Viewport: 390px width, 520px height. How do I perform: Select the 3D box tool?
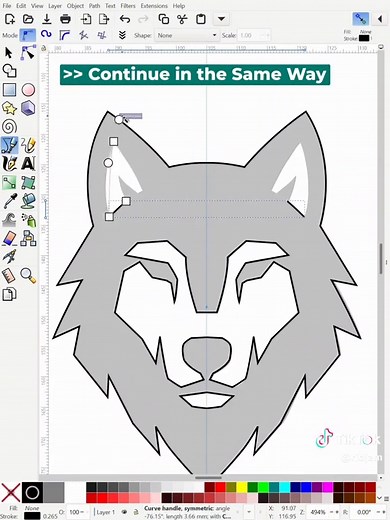coord(28,108)
